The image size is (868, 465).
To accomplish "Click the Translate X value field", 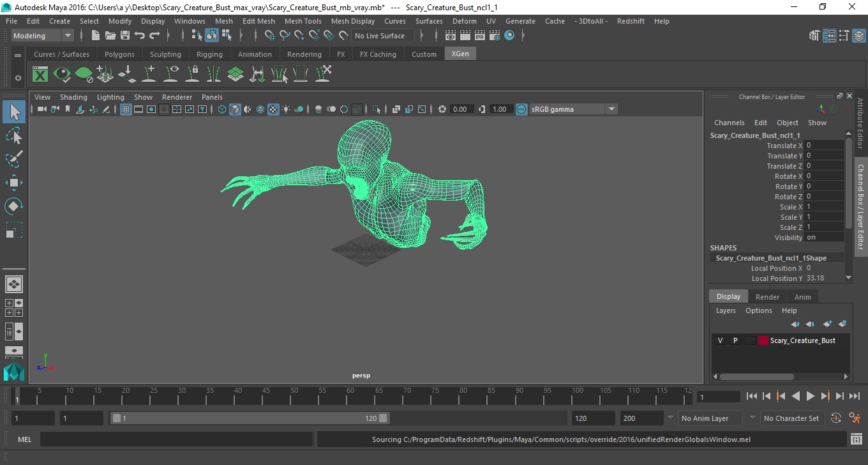I will click(823, 145).
